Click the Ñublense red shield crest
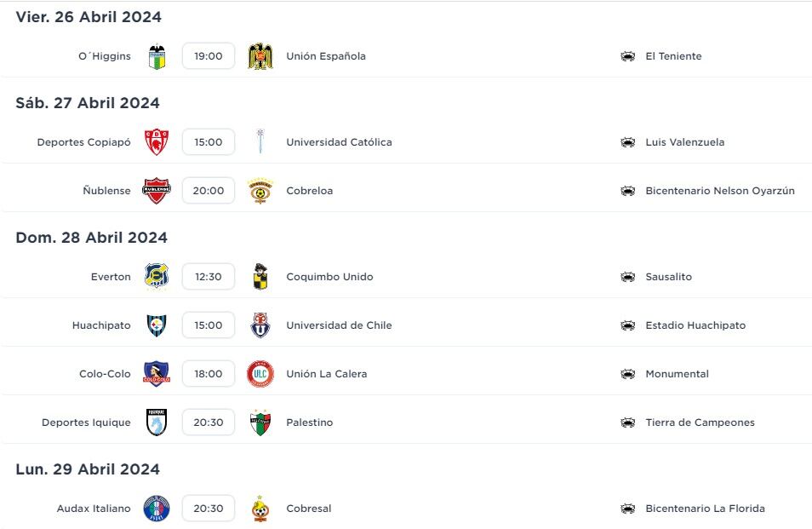 pyautogui.click(x=157, y=191)
